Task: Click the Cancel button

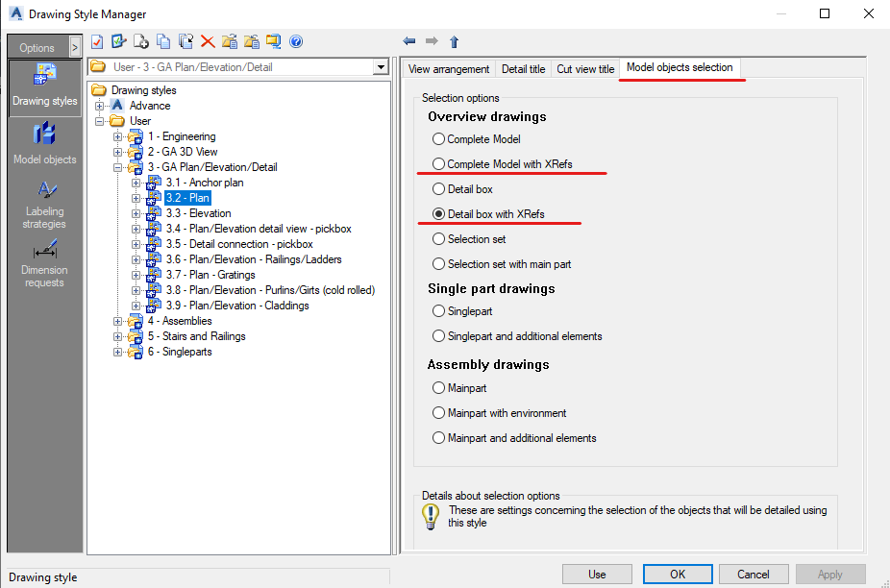Action: click(754, 575)
